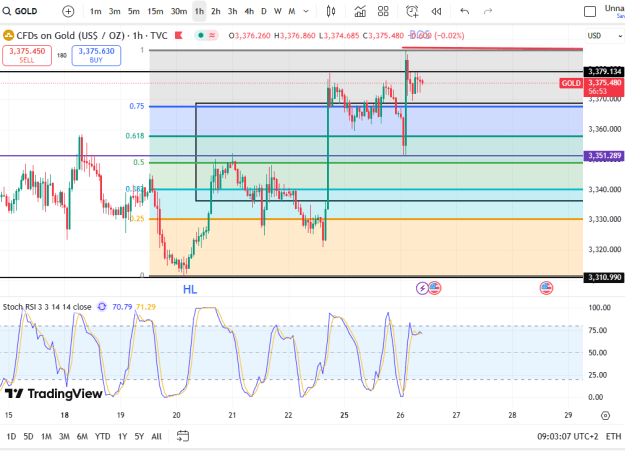
Task: Open the go-to-date calendar picker
Action: (x=183, y=436)
